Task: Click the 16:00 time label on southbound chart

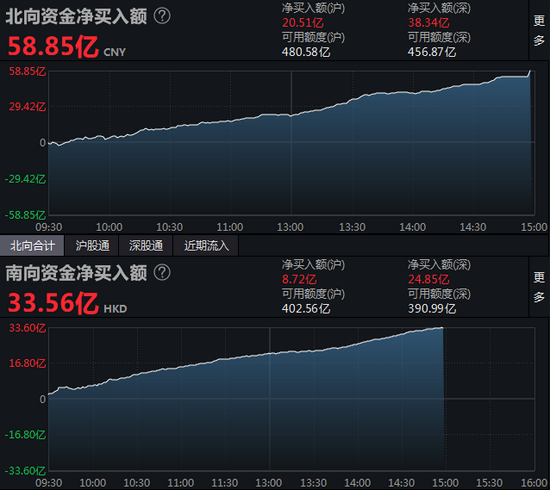Action: [534, 483]
